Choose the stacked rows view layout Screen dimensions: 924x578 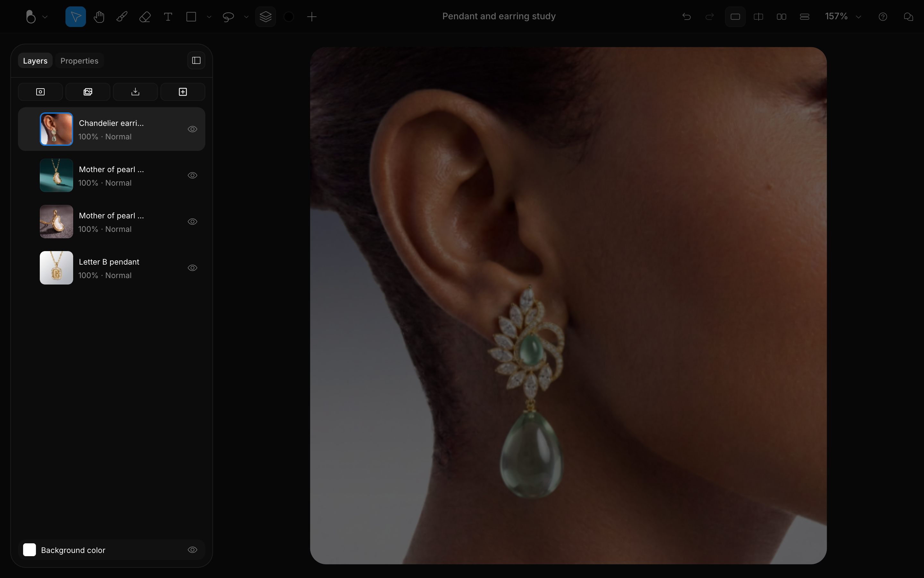tap(805, 17)
